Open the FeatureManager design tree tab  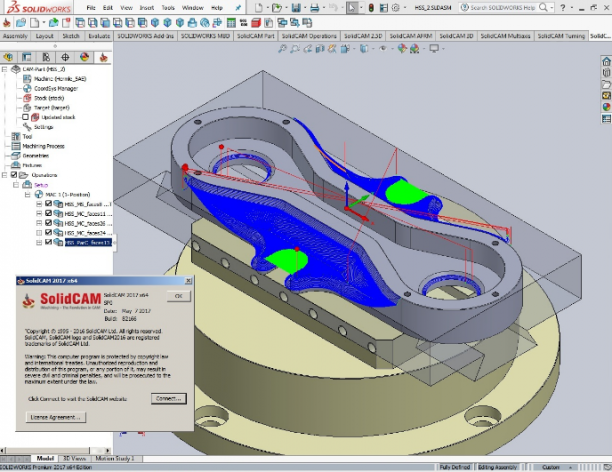[8, 57]
